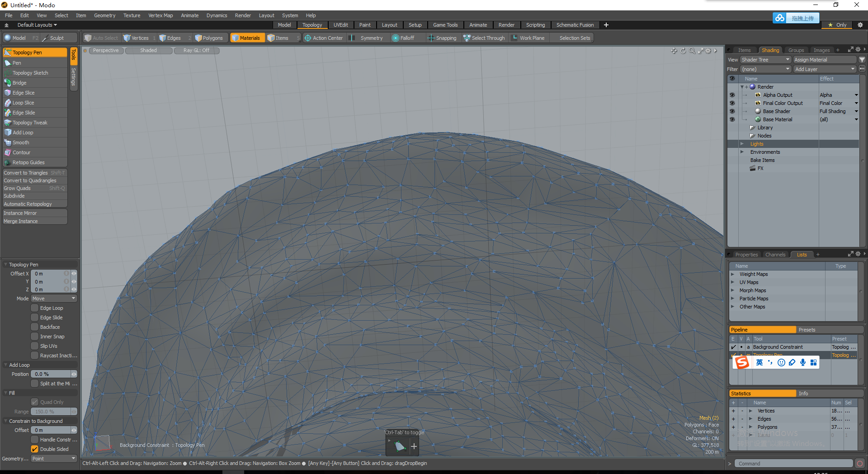Select the Contour tool
868x474 pixels.
pos(21,152)
